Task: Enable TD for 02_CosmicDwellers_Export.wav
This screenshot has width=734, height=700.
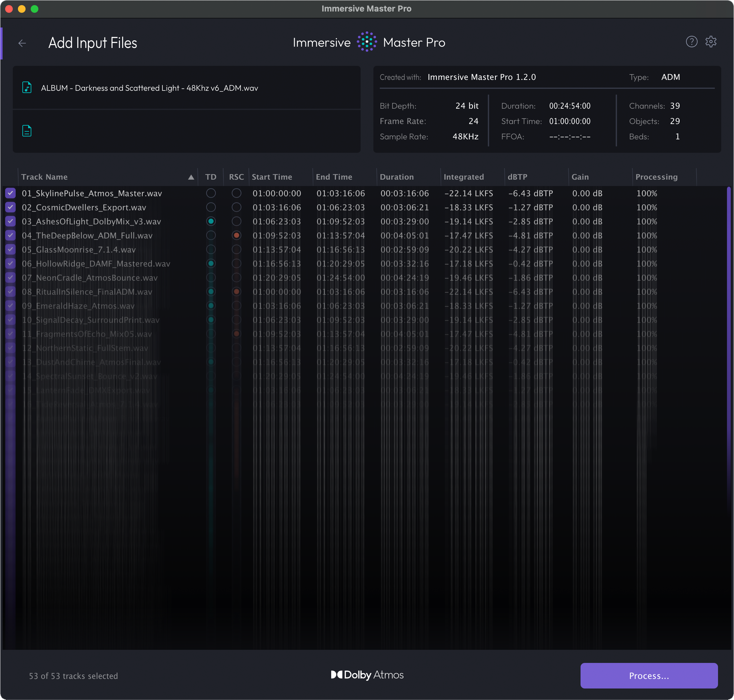Action: (211, 207)
